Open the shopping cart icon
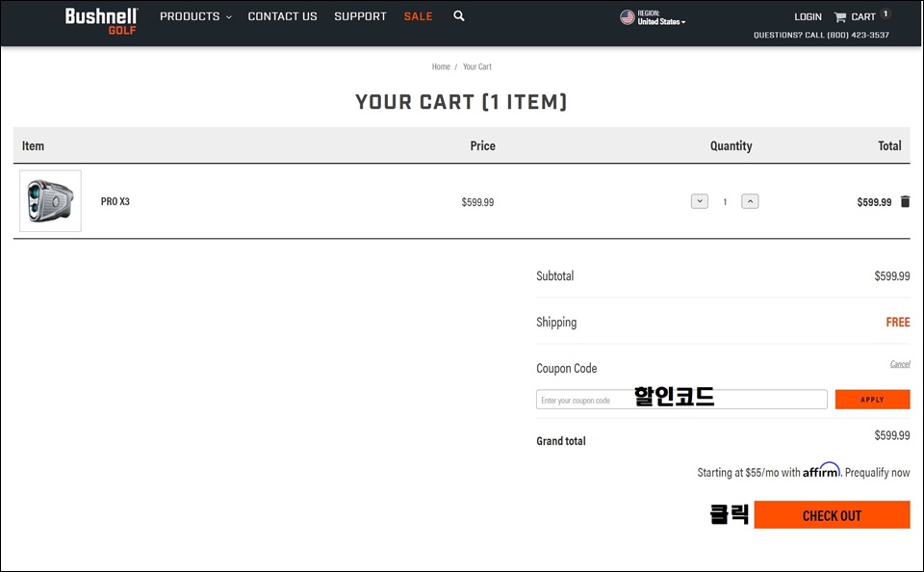 (x=839, y=17)
